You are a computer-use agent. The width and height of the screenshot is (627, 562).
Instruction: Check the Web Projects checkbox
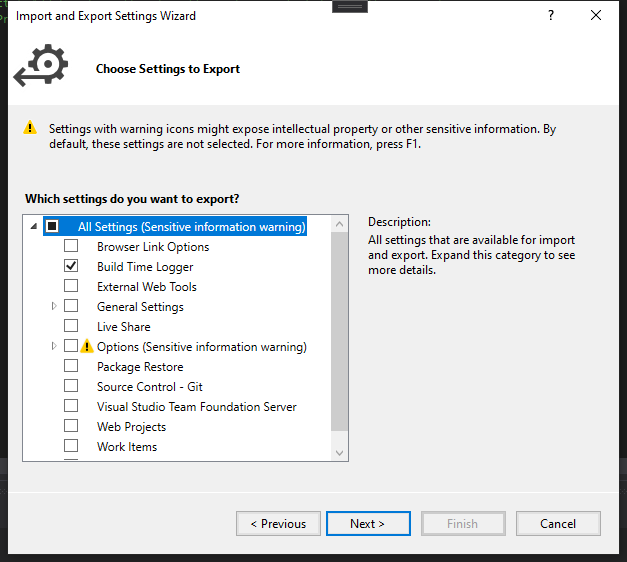71,426
